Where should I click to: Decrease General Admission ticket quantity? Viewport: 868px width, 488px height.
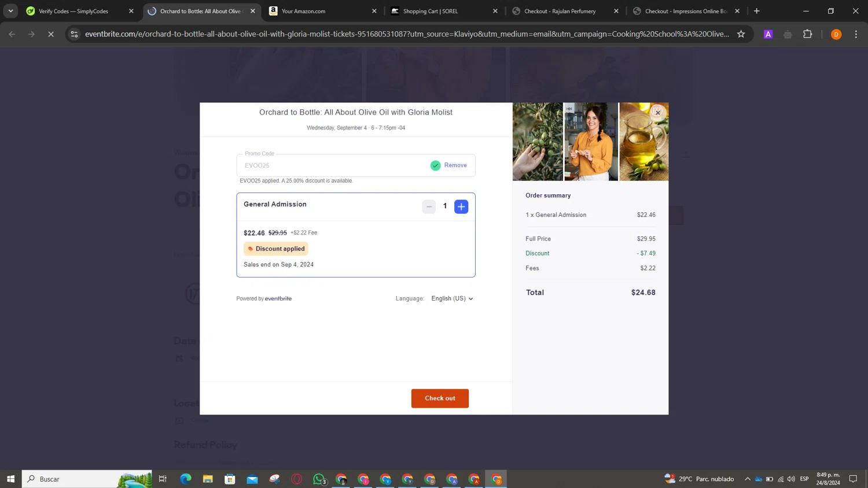429,206
